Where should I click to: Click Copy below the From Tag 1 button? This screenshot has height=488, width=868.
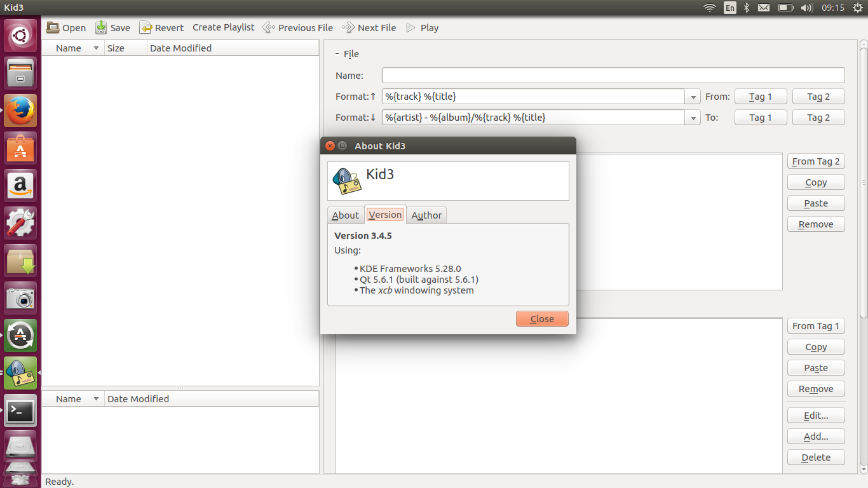point(816,347)
